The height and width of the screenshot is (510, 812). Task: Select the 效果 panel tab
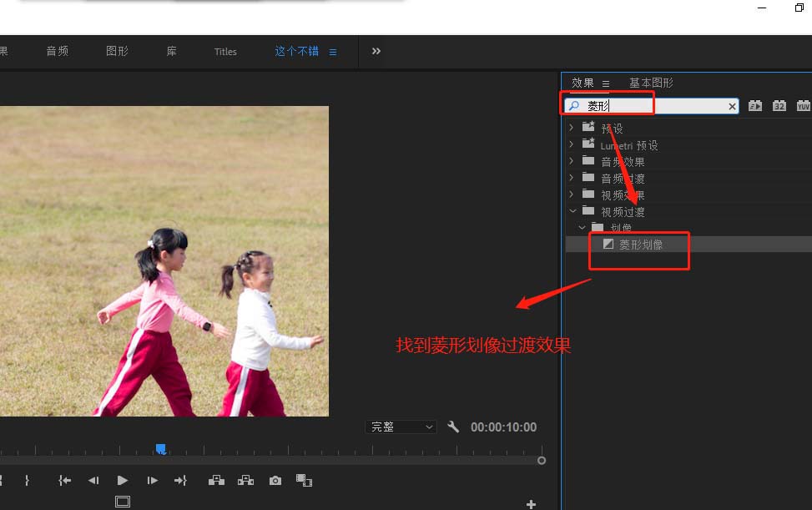(x=583, y=83)
